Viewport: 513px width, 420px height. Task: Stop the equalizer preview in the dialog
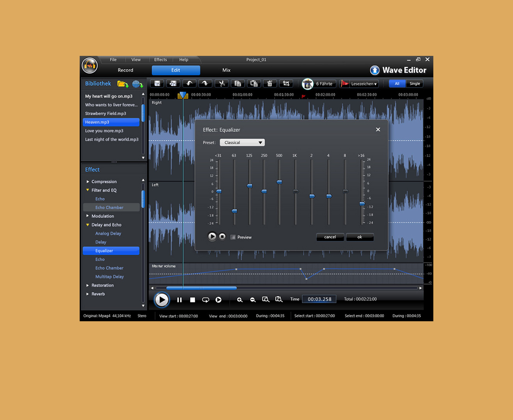222,236
